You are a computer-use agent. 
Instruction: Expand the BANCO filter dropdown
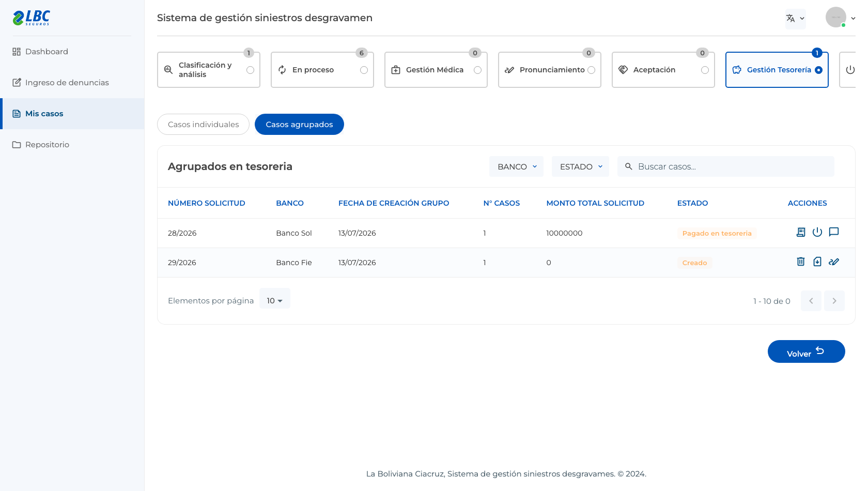pyautogui.click(x=516, y=166)
